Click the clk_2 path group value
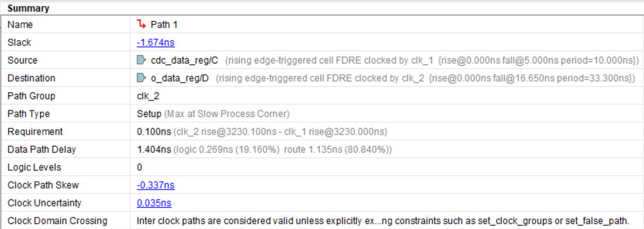This screenshot has width=644, height=229. [147, 96]
